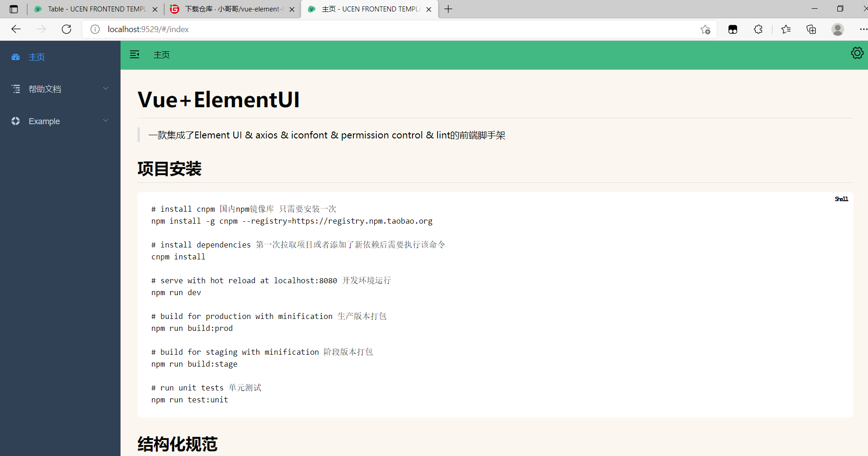868x456 pixels.
Task: Click the 'cnpm install' code line
Action: pos(178,257)
